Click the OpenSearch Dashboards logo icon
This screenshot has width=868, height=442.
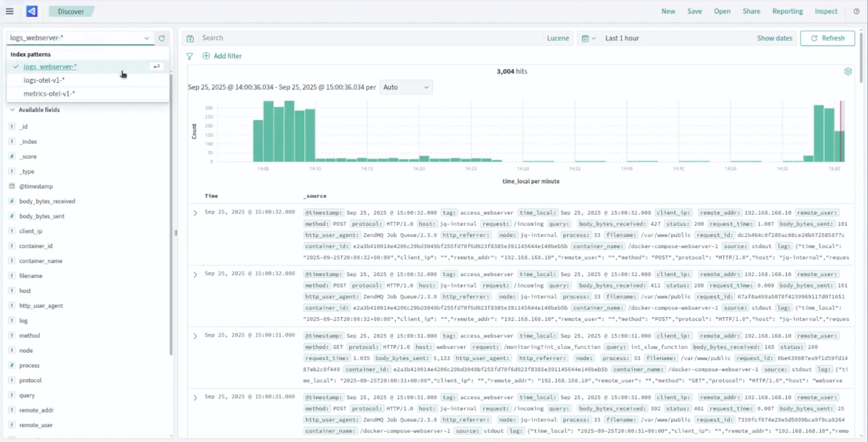[32, 11]
